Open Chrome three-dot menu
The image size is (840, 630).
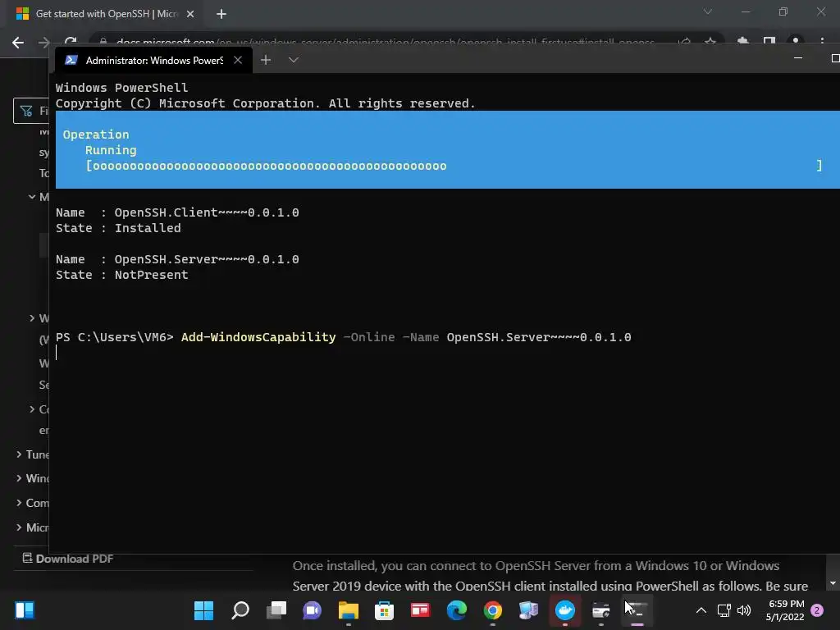click(822, 42)
